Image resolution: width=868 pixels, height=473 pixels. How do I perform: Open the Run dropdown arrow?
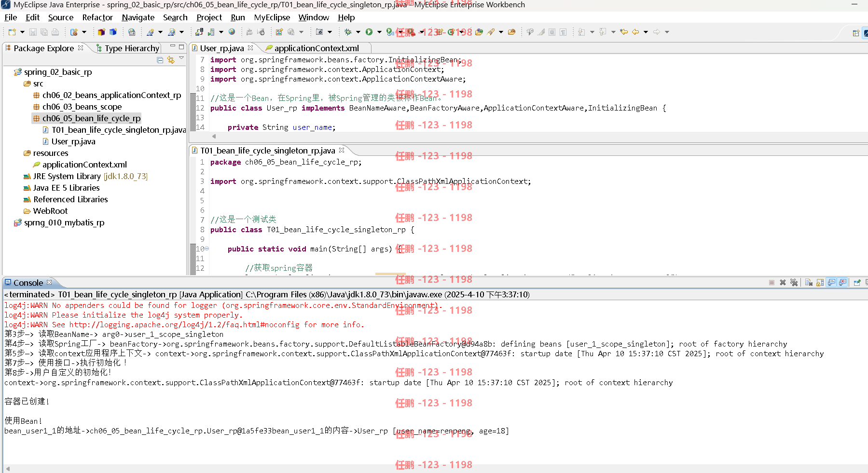point(379,32)
